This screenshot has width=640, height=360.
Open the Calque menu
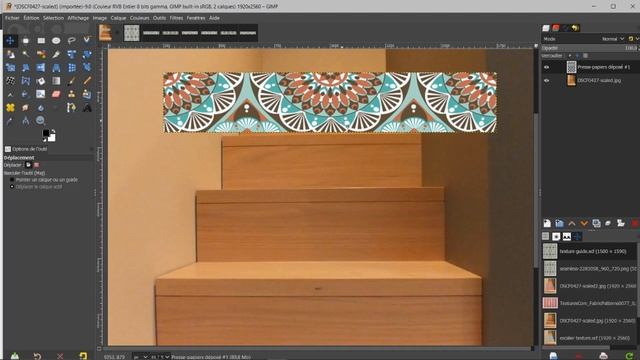[x=118, y=18]
